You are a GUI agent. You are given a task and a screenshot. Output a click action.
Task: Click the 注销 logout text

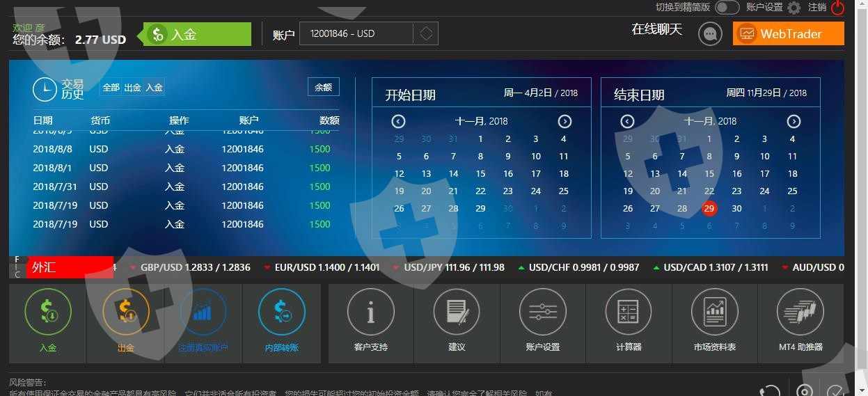click(817, 7)
